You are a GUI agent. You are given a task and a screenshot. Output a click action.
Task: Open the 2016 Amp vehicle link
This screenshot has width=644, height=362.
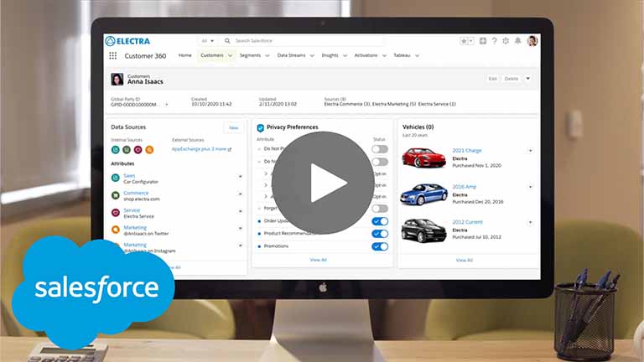[464, 187]
